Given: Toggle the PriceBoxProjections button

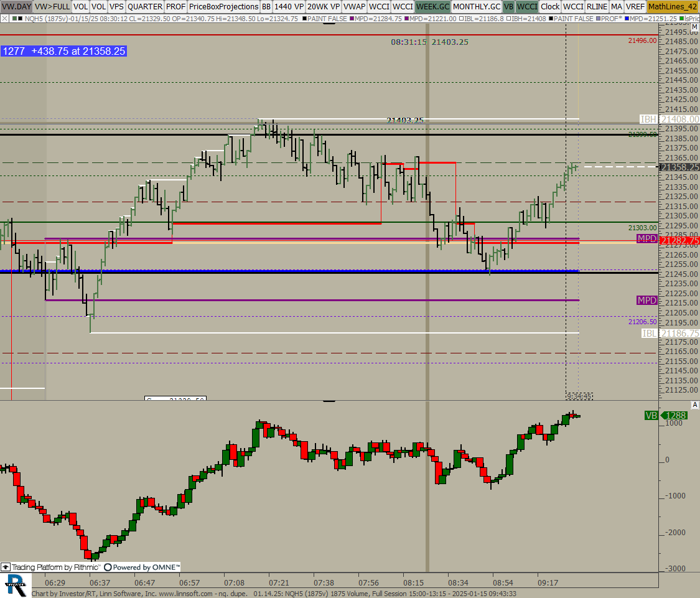Looking at the screenshot, I should [223, 6].
